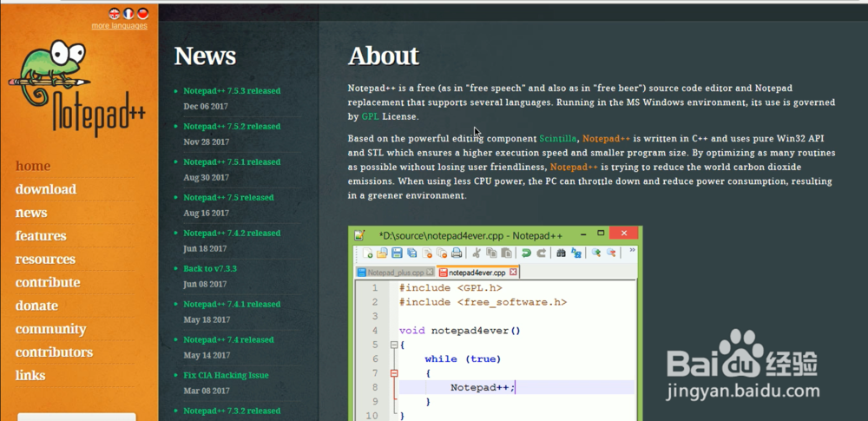
Task: Expand the toolbar overflow chevron in Notepad++ screenshot
Action: pyautogui.click(x=632, y=250)
